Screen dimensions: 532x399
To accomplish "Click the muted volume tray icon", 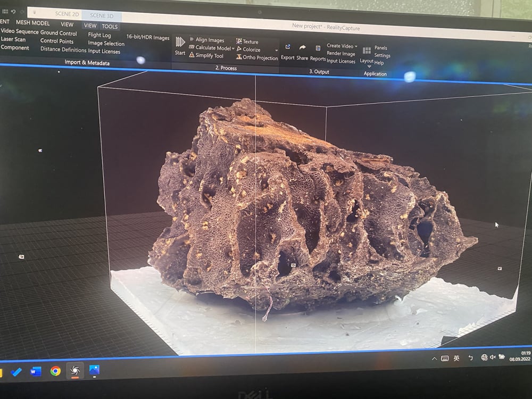I will coord(493,357).
